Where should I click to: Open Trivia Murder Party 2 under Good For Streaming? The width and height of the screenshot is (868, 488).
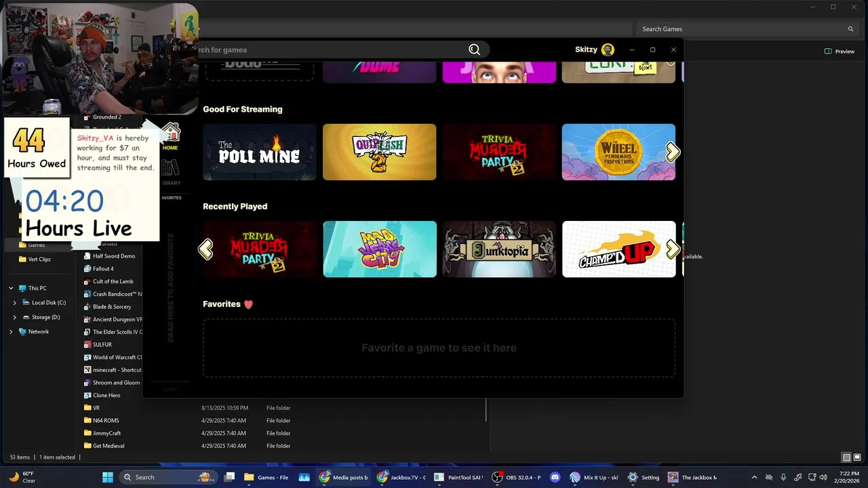coord(499,152)
